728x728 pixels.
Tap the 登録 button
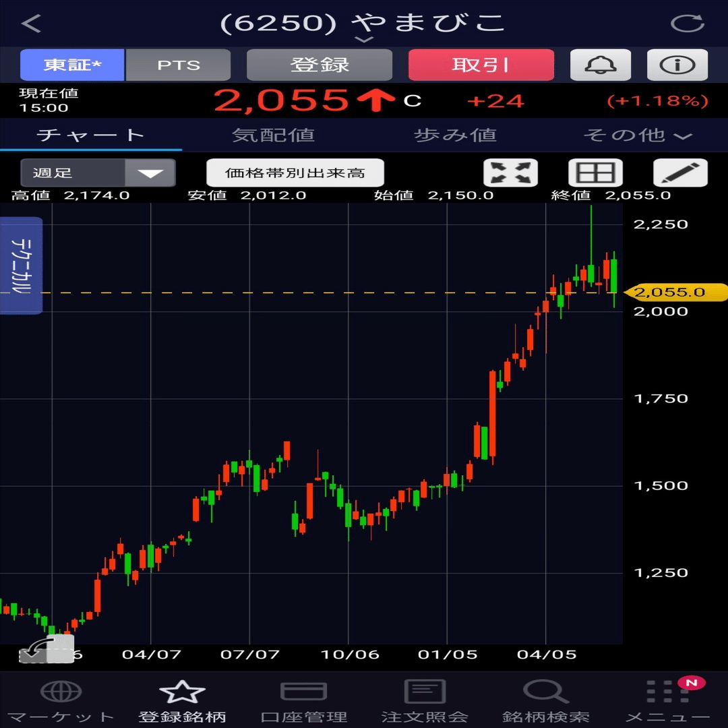(320, 65)
